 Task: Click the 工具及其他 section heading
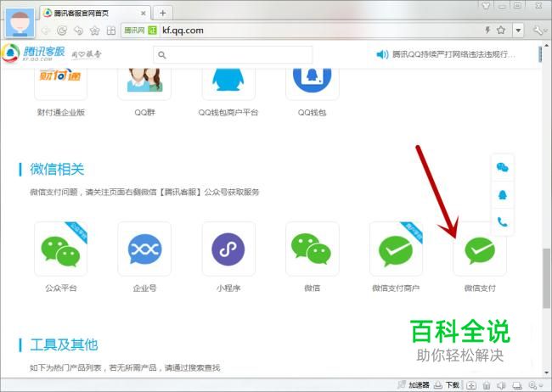click(x=64, y=344)
